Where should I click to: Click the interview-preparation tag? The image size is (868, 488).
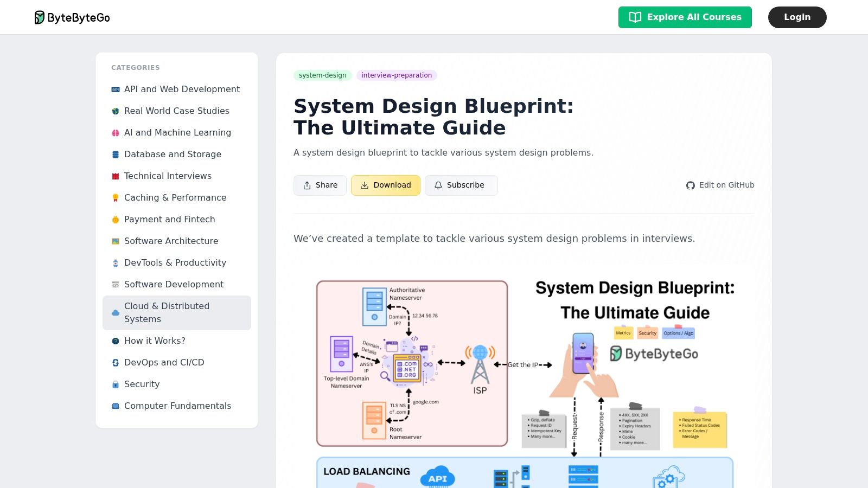[x=397, y=75]
